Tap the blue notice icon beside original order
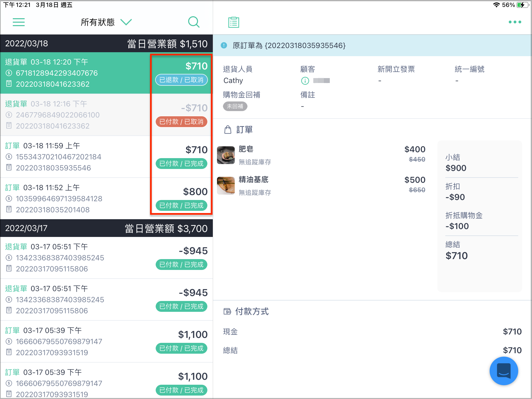Screen dimensions: 532x399 pos(224,45)
